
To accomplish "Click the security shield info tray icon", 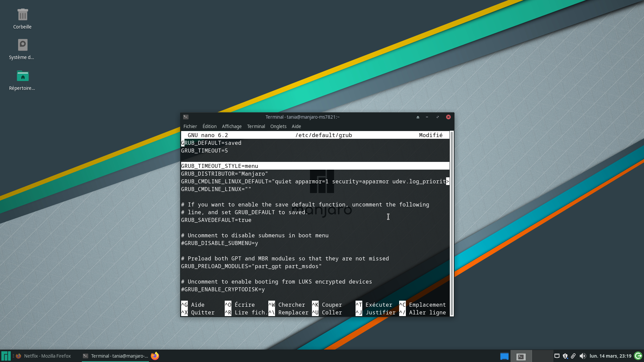I will [565, 356].
